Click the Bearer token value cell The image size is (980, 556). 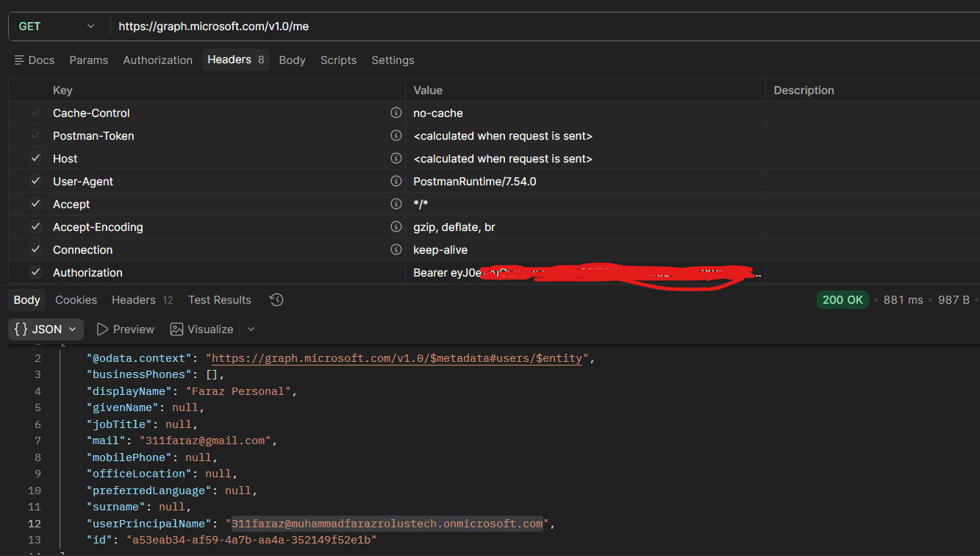(x=585, y=273)
